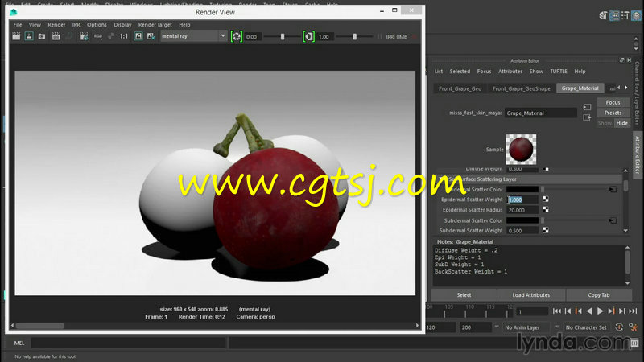Screen dimensions: 644x362
Task: Click the exposure slider handle in Render View
Action: [x=283, y=36]
